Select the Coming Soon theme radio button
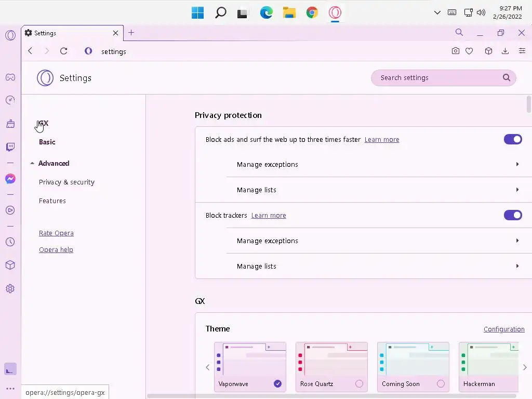Viewport: 532px width, 399px height. [441, 384]
